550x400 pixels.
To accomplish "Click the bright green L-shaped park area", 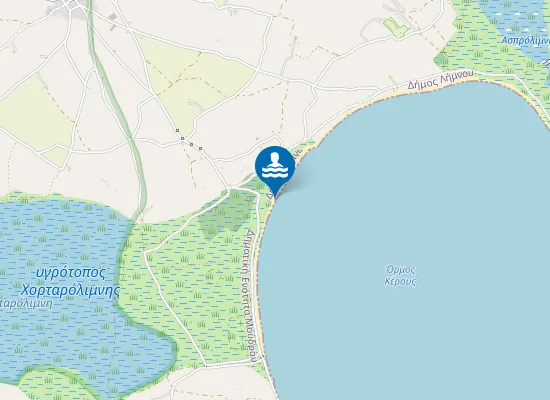I will (395, 27).
